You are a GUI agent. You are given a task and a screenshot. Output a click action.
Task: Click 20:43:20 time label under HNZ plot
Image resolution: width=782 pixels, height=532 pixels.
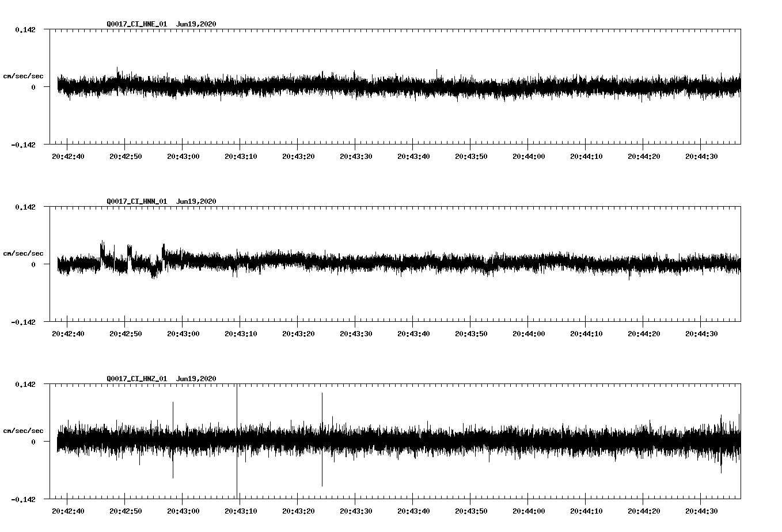pyautogui.click(x=298, y=511)
